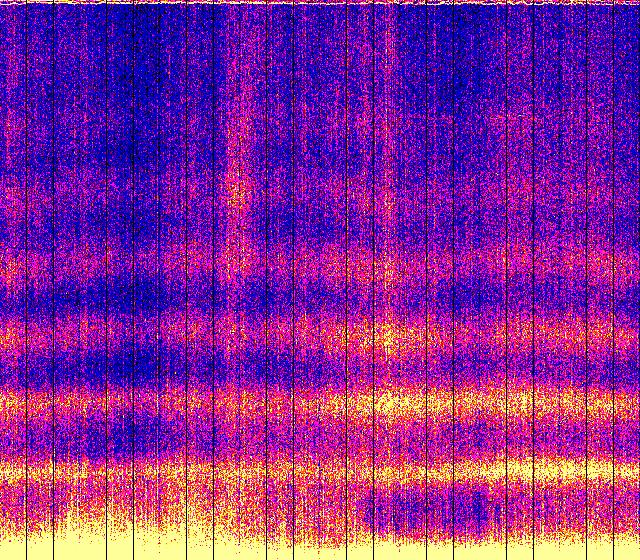The width and height of the screenshot is (640, 560).
Task: Click the second vertical gridline from the left
Action: click(53, 280)
